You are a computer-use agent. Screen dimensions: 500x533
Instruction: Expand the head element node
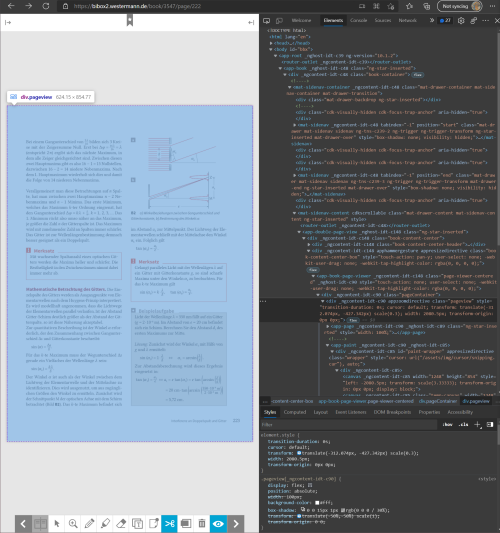271,43
